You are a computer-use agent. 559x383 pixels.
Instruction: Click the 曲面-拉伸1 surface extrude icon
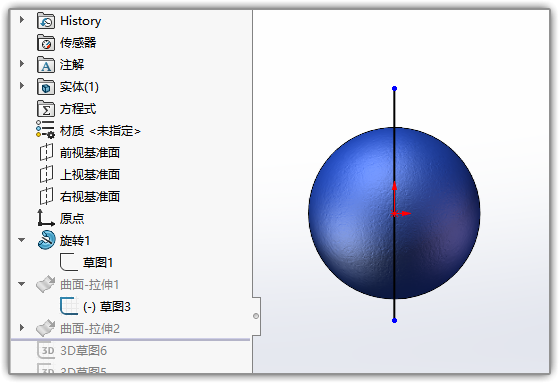click(46, 284)
